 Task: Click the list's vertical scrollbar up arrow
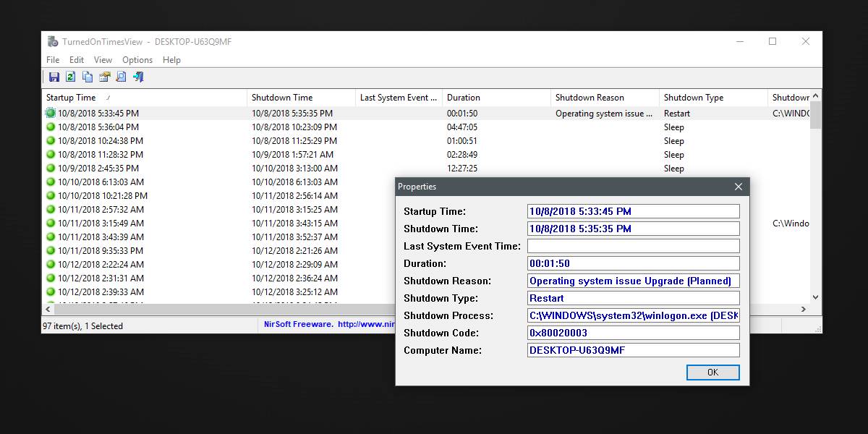coord(816,95)
